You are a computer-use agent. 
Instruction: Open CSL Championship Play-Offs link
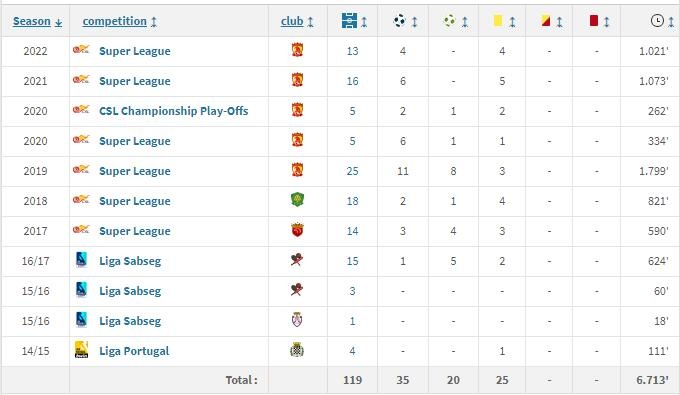[x=173, y=111]
